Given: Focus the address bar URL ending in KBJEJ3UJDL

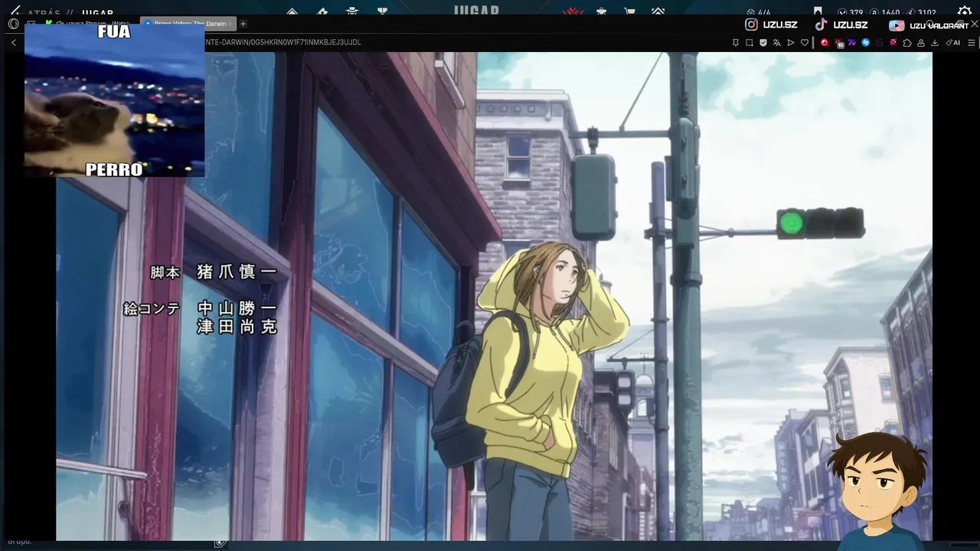Looking at the screenshot, I should click(x=282, y=42).
